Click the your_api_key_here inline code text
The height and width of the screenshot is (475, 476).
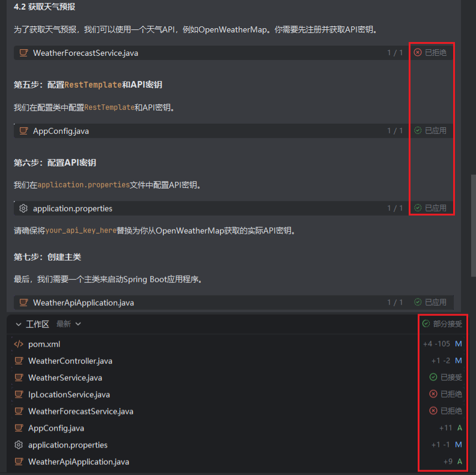(81, 231)
